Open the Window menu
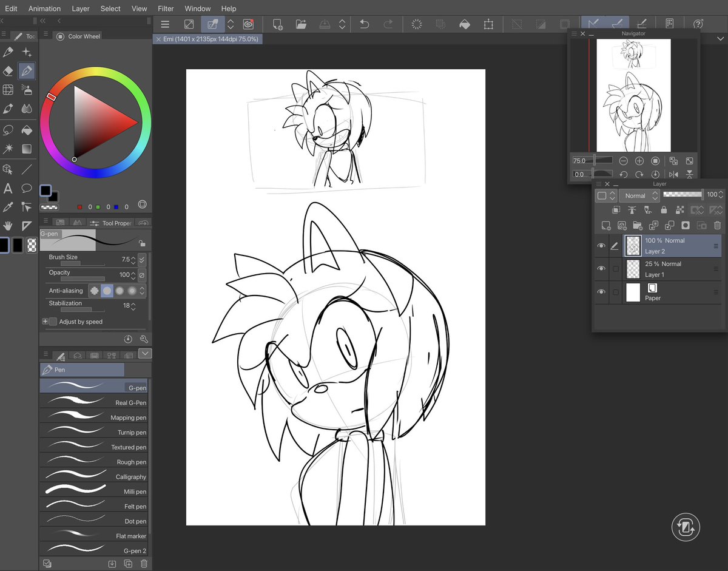This screenshot has width=728, height=571. [198, 8]
